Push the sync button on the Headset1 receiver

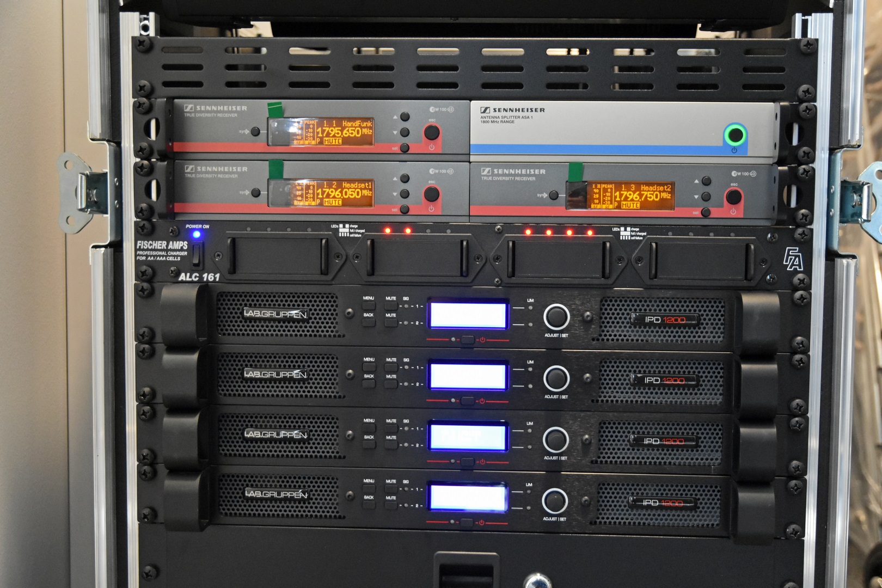[x=255, y=193]
